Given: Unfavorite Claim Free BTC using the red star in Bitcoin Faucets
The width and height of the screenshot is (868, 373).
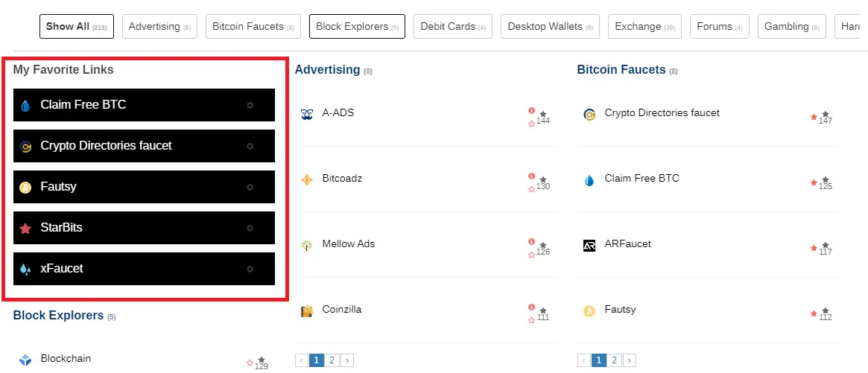Looking at the screenshot, I should [814, 182].
